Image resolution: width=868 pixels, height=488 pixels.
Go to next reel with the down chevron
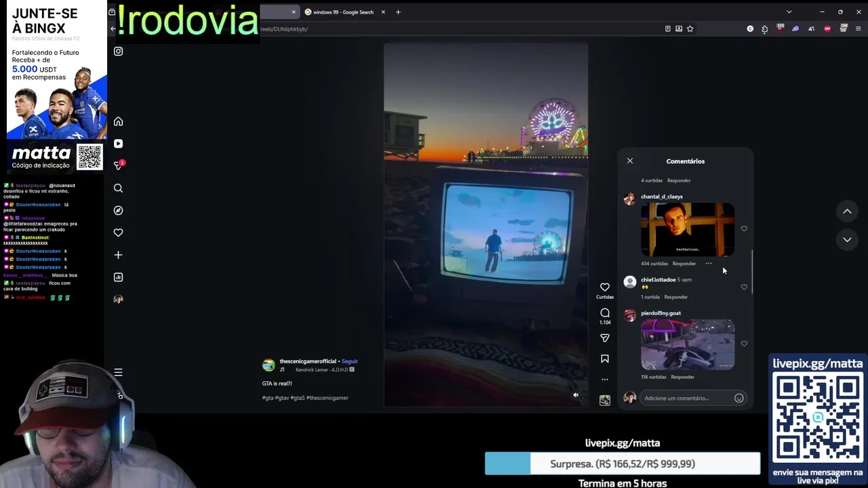point(847,239)
